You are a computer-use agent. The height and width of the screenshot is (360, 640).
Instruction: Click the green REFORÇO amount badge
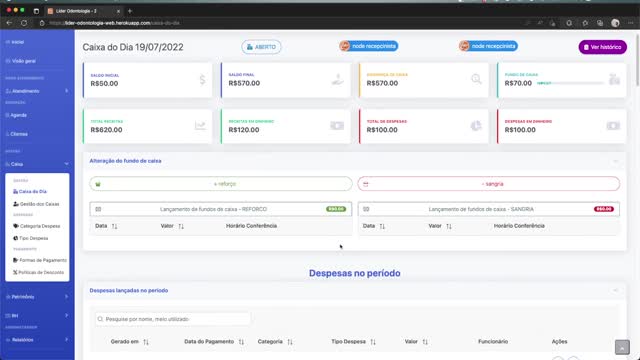336,209
